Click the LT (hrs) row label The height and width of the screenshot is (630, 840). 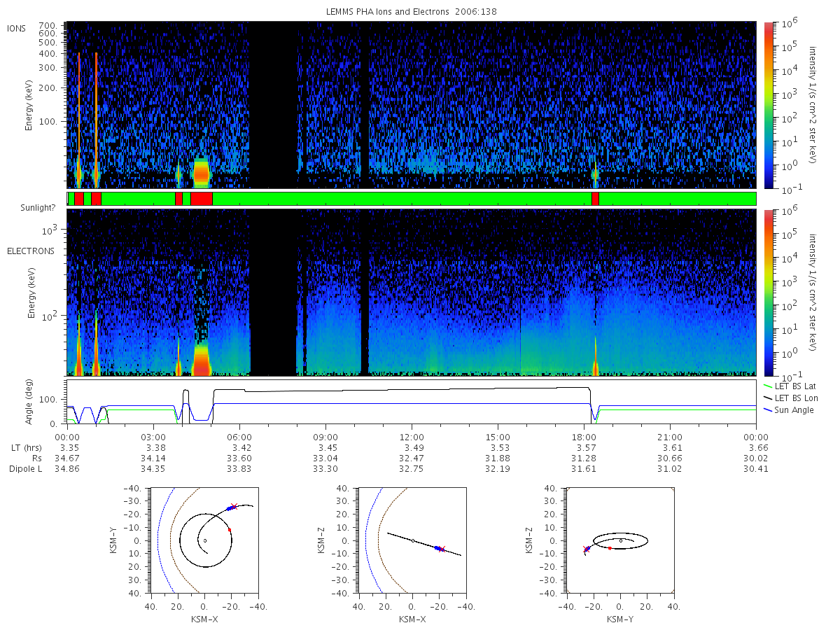[26, 447]
